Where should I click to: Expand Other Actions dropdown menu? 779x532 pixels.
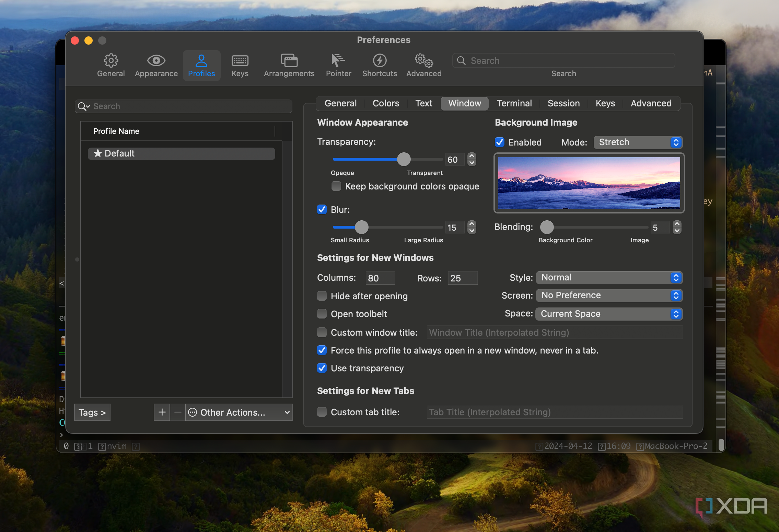point(239,412)
